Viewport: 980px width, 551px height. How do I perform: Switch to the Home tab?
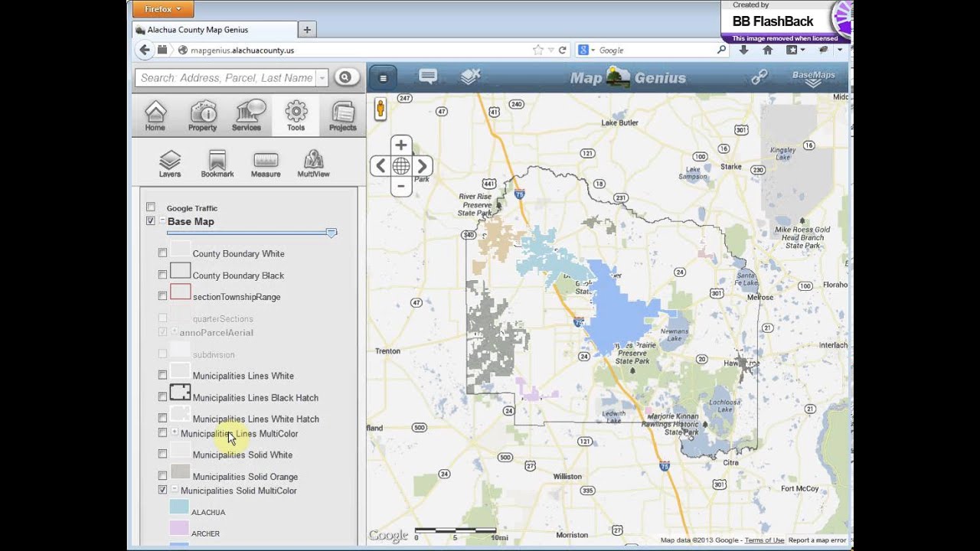point(155,116)
